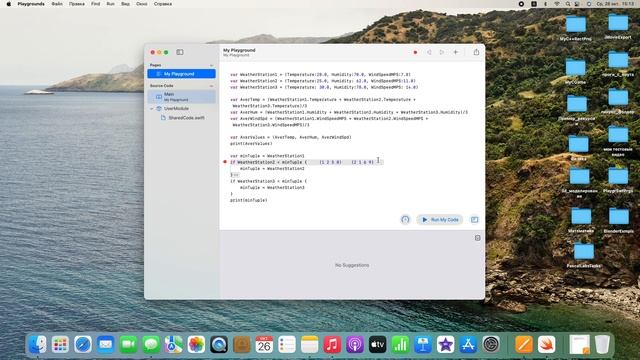Collapse the Source Code section chevron
The height and width of the screenshot is (360, 640).
click(211, 86)
